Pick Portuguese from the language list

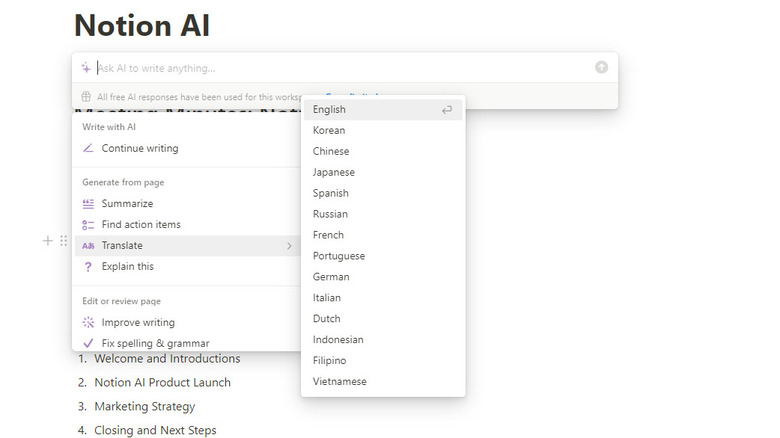(x=339, y=257)
